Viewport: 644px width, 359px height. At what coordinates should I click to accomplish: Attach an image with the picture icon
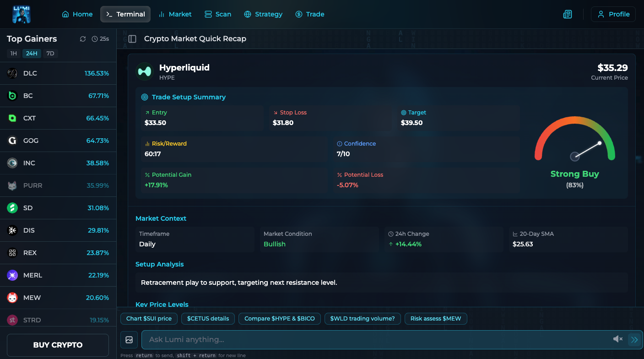click(x=129, y=340)
